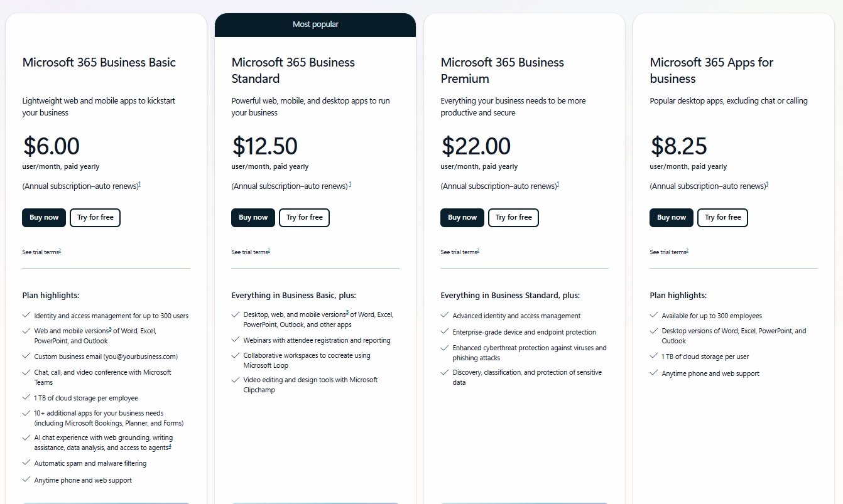Open footnote 3 on Standard desktop versions highlight
The width and height of the screenshot is (843, 504).
[x=347, y=313]
